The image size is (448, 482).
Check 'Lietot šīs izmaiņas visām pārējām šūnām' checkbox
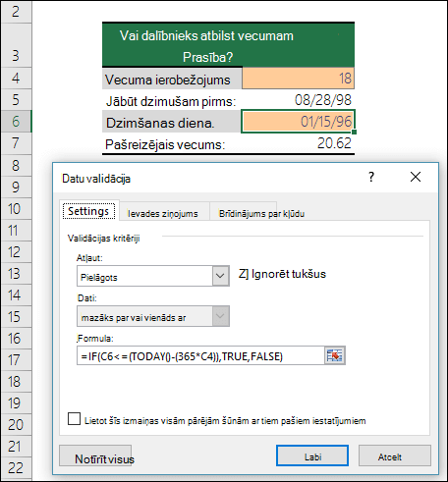(x=74, y=419)
